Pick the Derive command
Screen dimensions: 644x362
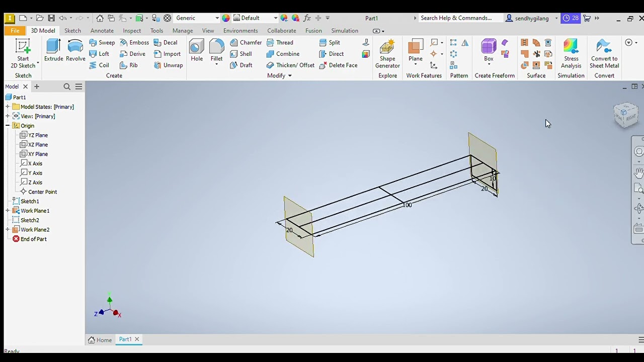click(x=133, y=54)
